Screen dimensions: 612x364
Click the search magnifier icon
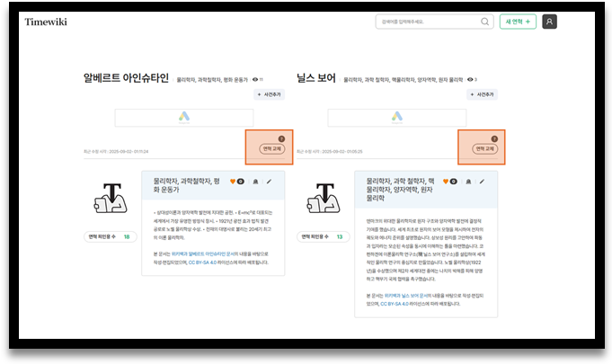coord(485,22)
